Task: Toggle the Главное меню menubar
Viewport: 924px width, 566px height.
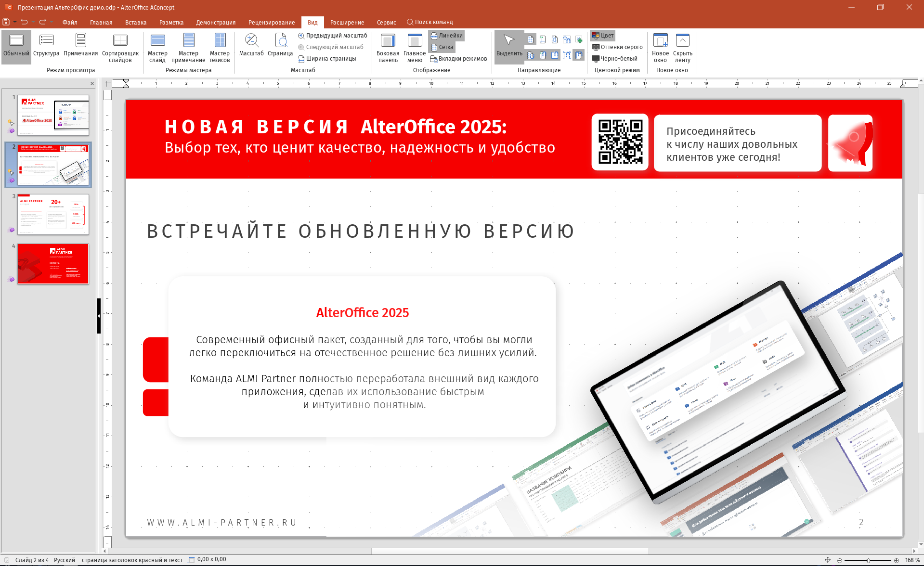Action: [x=415, y=47]
